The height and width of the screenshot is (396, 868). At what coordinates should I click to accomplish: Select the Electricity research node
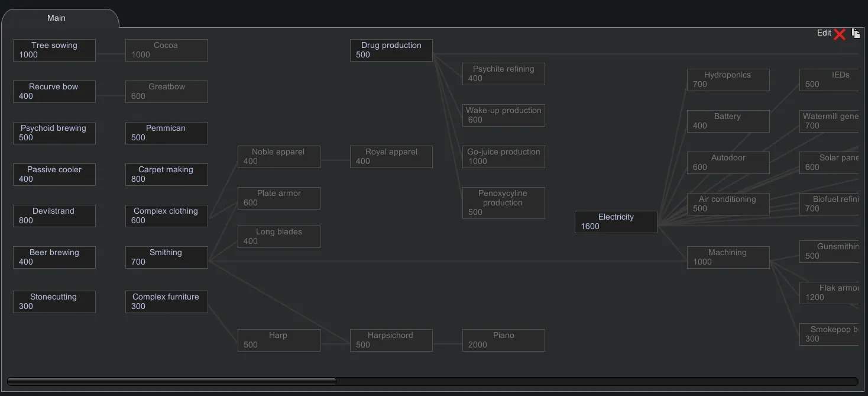pyautogui.click(x=616, y=222)
